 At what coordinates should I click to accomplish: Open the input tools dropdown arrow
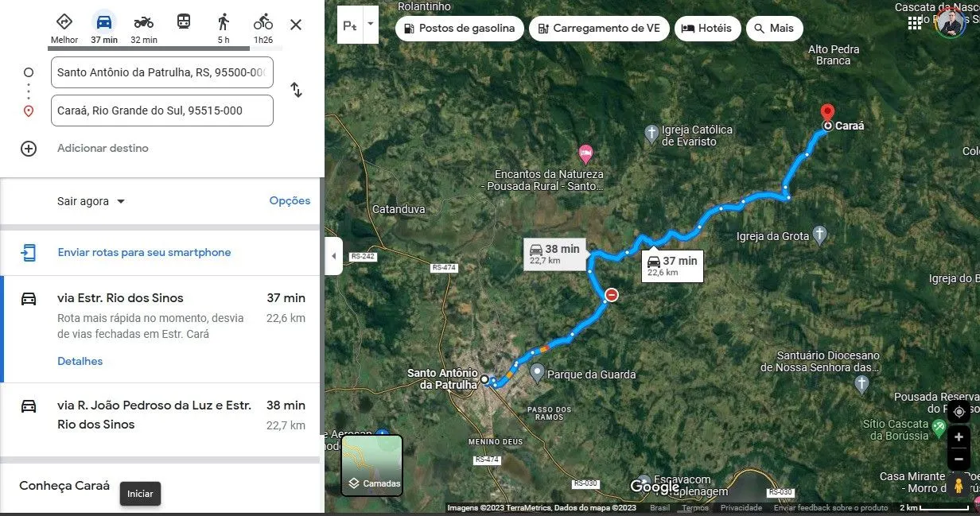pos(370,25)
